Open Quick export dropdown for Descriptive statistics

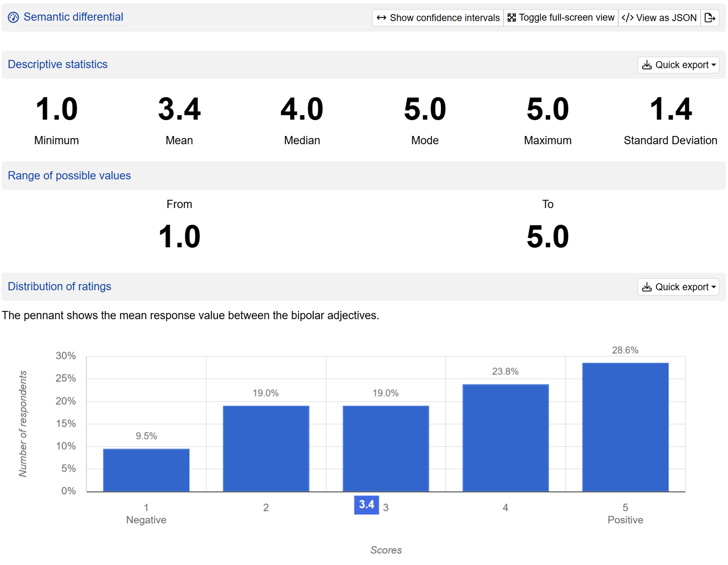[x=678, y=65]
